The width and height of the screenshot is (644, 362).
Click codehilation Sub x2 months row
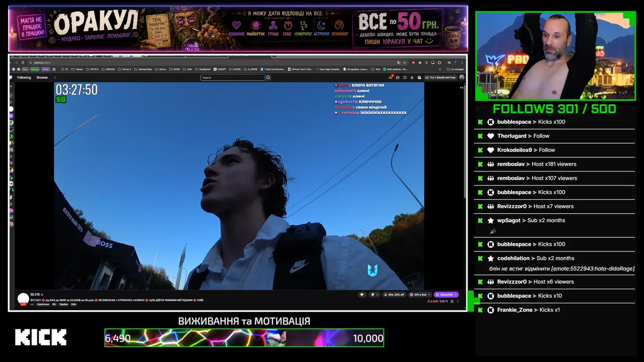(554, 263)
